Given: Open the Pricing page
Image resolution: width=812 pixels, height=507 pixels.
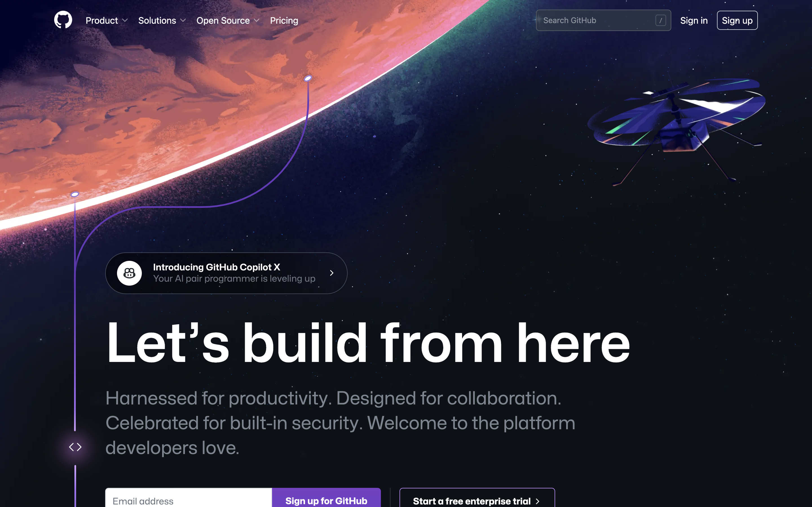Looking at the screenshot, I should 284,21.
